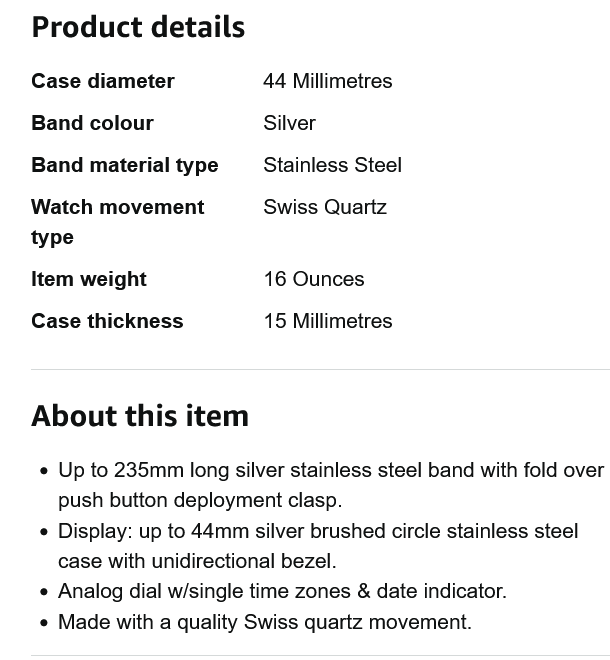Select the Item weight label
610x660 pixels.
(89, 279)
